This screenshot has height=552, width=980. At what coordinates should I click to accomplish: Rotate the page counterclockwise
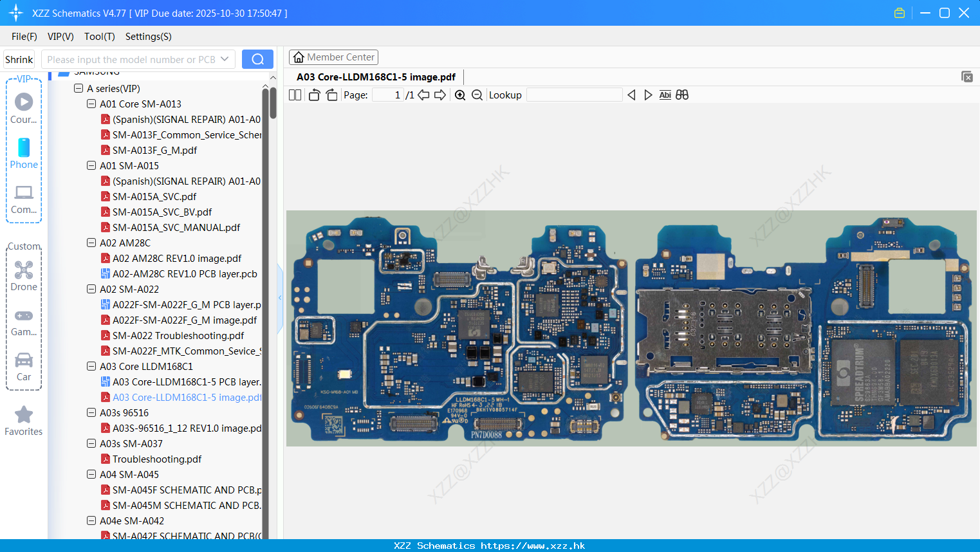click(x=314, y=95)
